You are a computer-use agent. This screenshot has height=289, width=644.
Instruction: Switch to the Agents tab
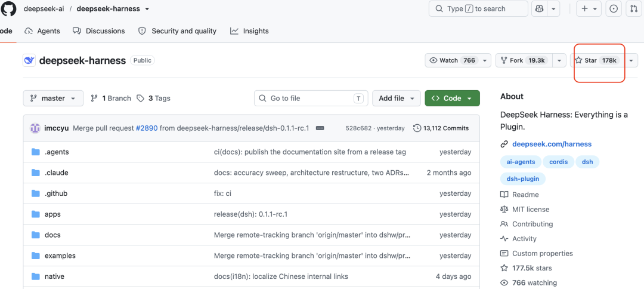tap(42, 31)
